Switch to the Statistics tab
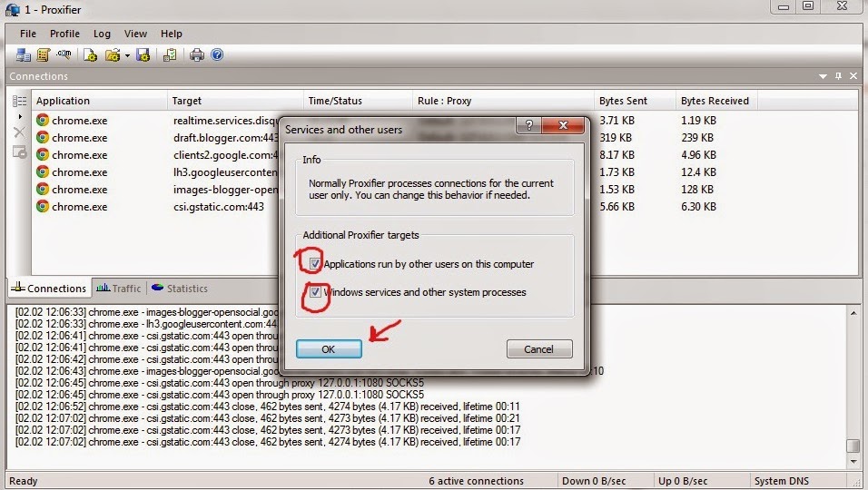Image resolution: width=868 pixels, height=490 pixels. click(x=180, y=289)
